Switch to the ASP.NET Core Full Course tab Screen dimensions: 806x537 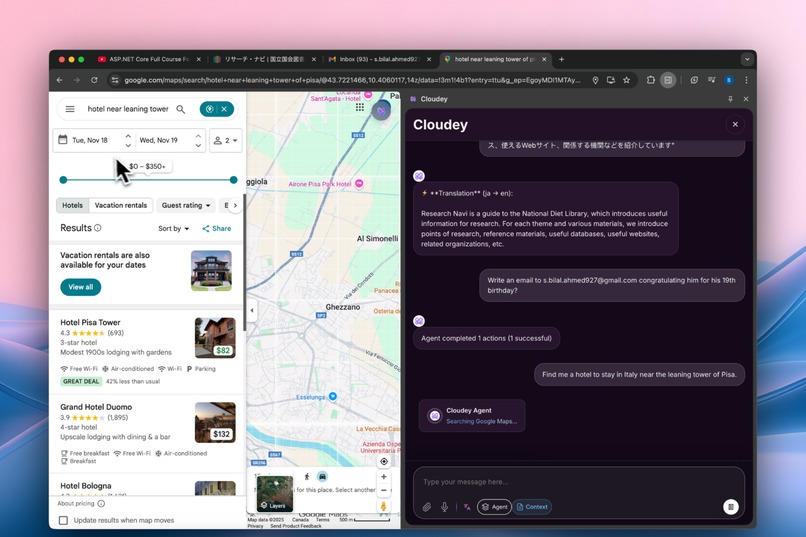(149, 59)
